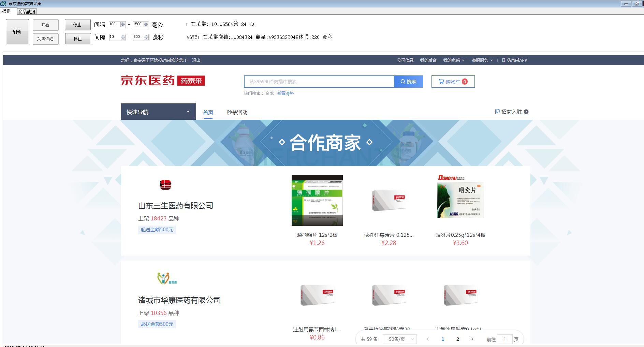
Task: Open 山东三生医药有限公司 store name
Action: [176, 206]
